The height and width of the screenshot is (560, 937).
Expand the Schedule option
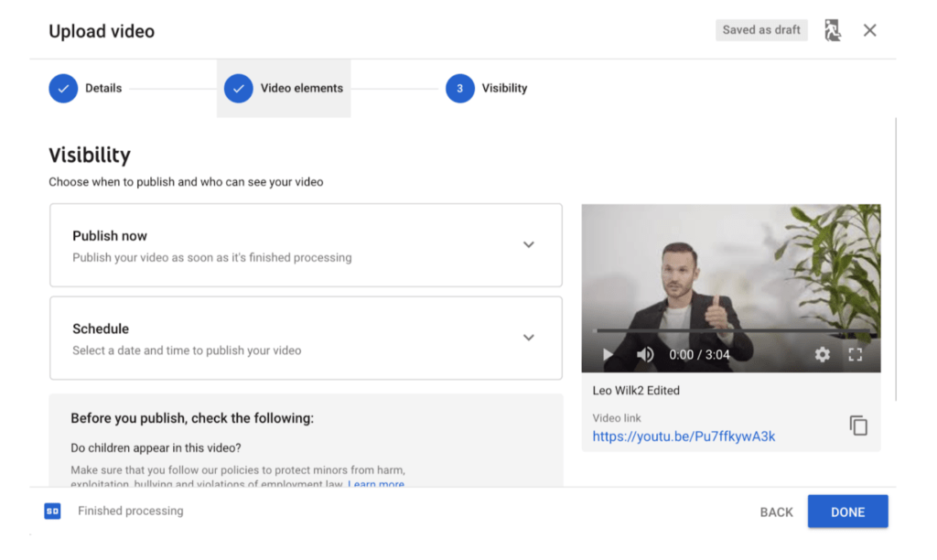[528, 338]
